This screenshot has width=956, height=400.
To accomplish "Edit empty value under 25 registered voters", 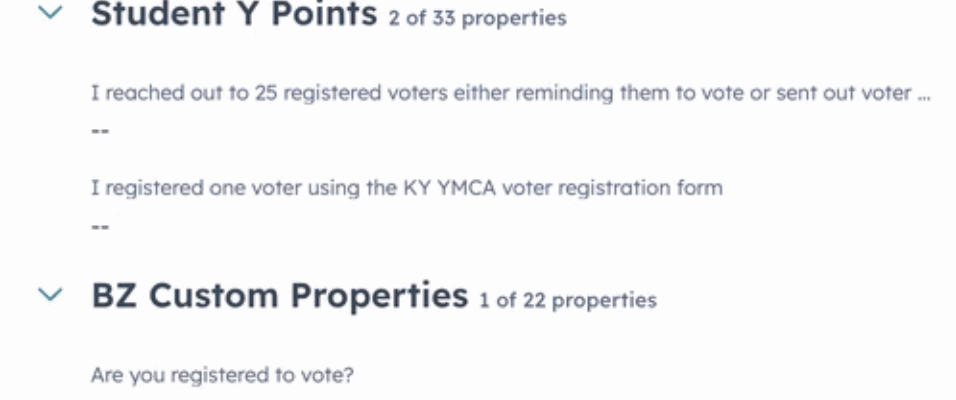I will point(100,130).
